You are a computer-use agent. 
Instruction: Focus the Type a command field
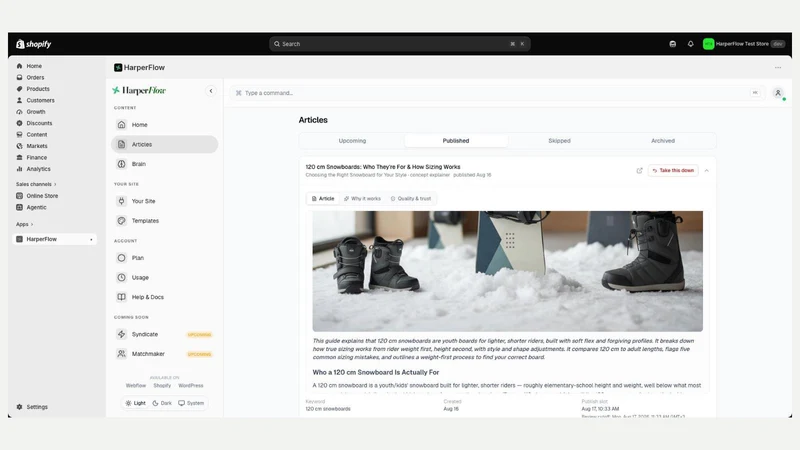pos(497,93)
